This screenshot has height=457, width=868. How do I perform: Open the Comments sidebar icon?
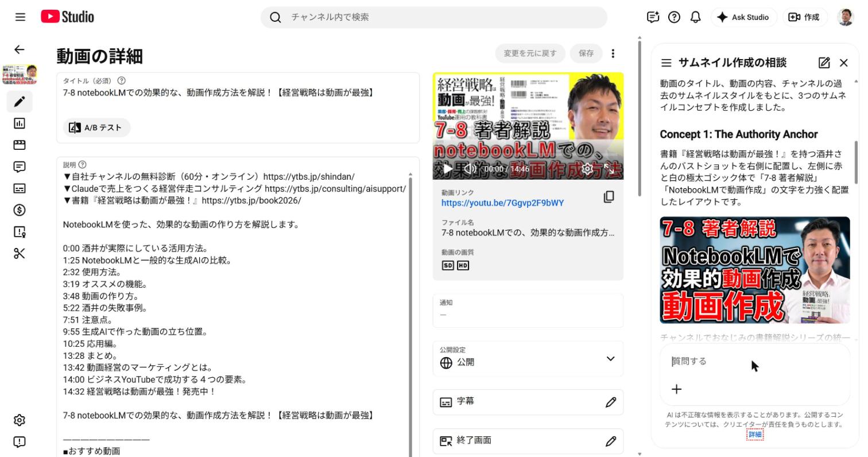tap(20, 167)
